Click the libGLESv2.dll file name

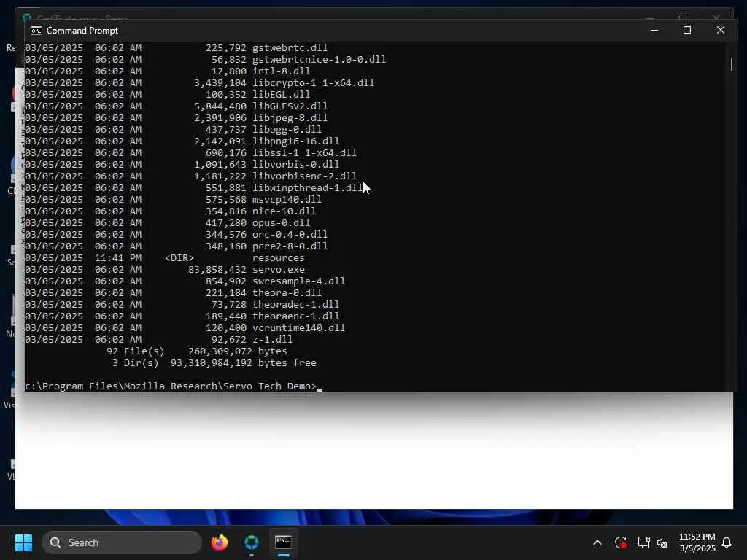(290, 106)
